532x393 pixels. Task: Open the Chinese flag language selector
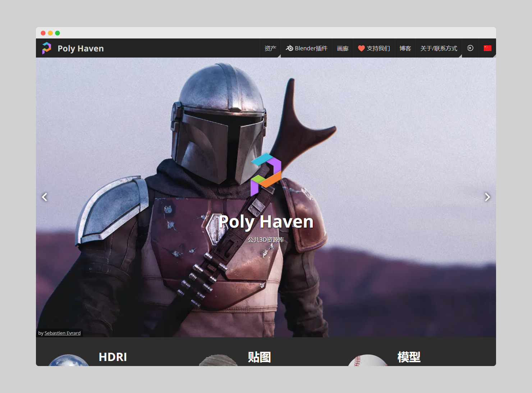(487, 48)
